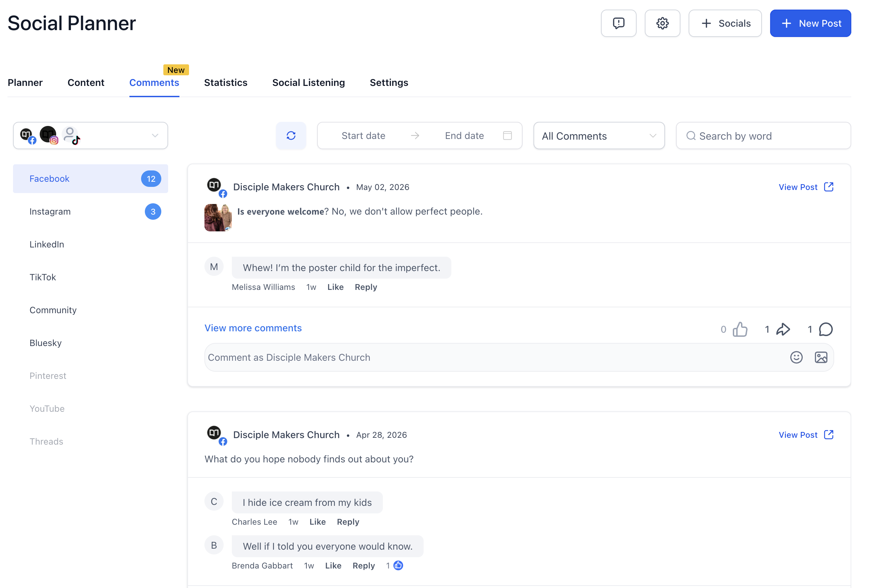Click the thumbs-up like icon on May 02 post
Viewport: 878px width, 588px height.
(740, 329)
